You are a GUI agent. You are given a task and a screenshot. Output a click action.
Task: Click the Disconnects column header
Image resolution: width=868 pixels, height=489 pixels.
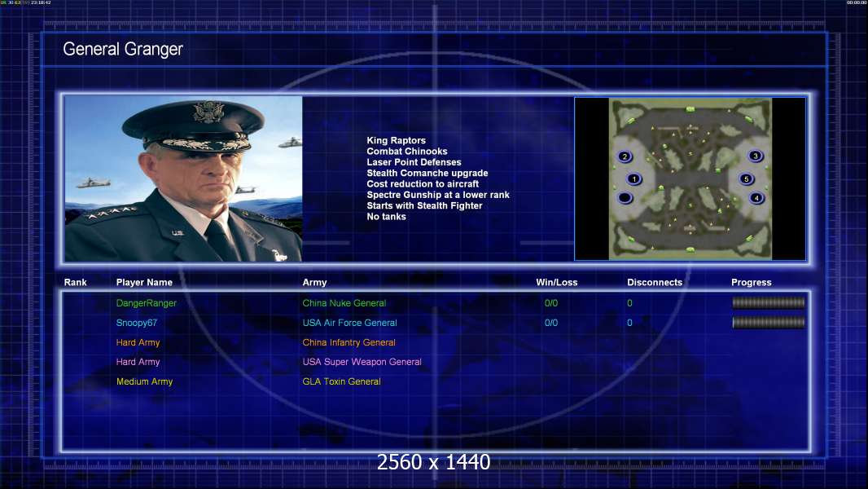[655, 283]
